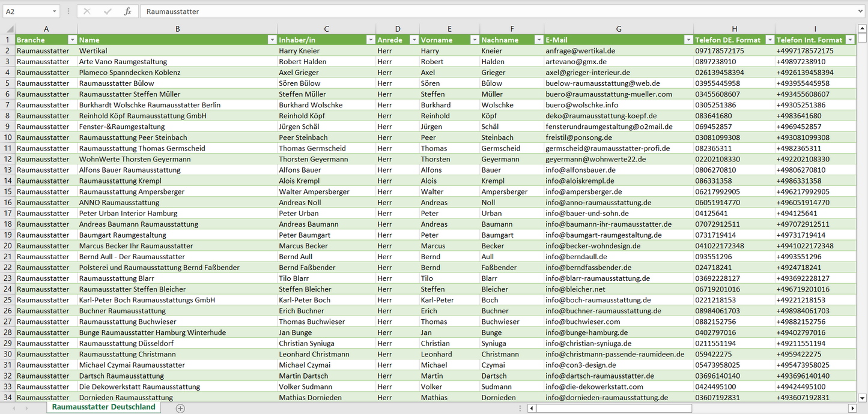Click the Enter checkmark icon in formula bar
The image size is (868, 414).
pyautogui.click(x=108, y=11)
